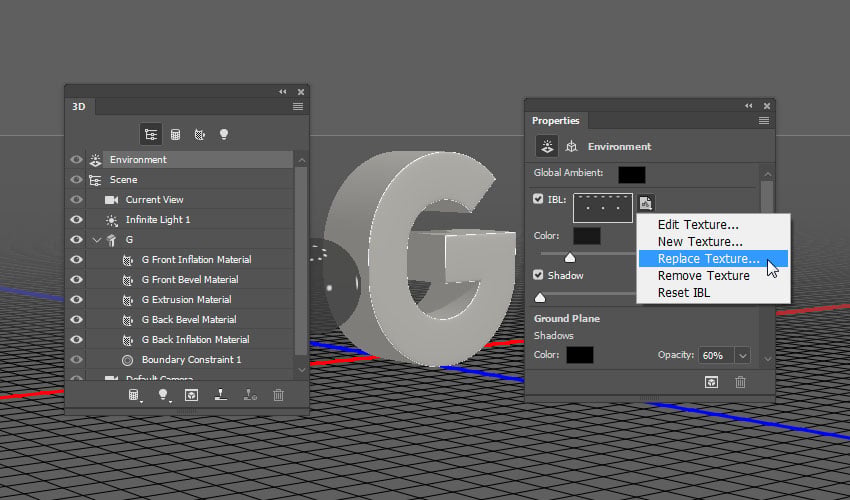Select the Properties panel tab
The width and height of the screenshot is (850, 500).
[556, 121]
